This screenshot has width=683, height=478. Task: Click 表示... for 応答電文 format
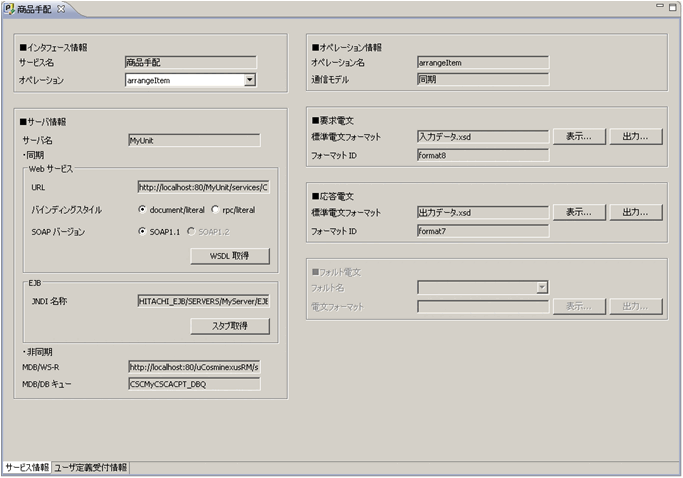click(579, 212)
